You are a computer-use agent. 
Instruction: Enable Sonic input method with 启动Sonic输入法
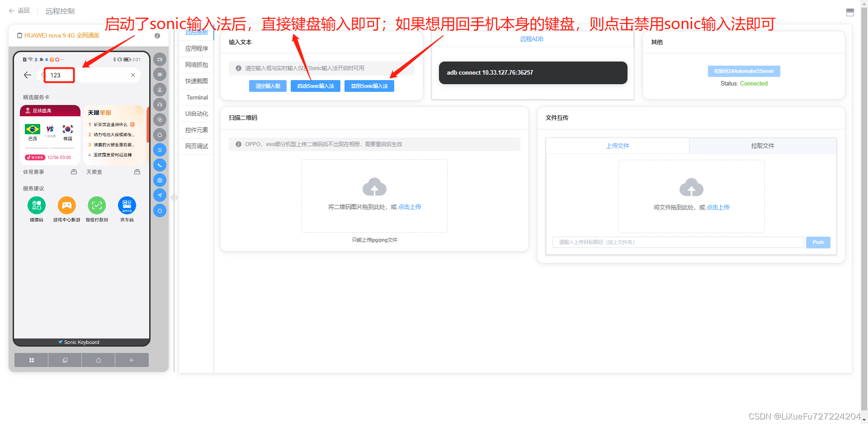coord(315,86)
